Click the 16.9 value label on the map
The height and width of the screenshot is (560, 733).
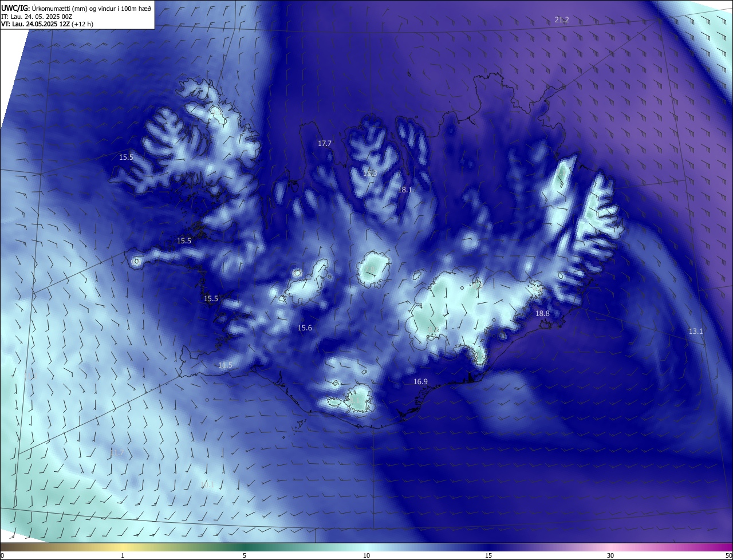click(420, 381)
